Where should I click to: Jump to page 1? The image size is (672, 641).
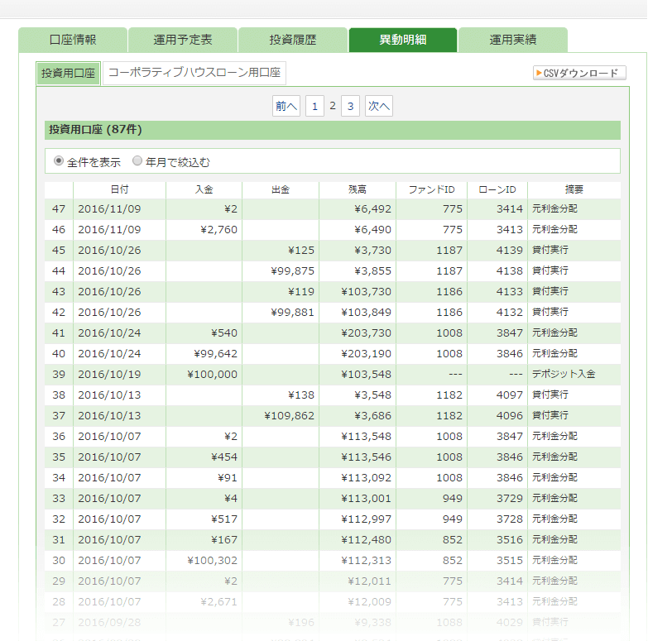pyautogui.click(x=314, y=106)
